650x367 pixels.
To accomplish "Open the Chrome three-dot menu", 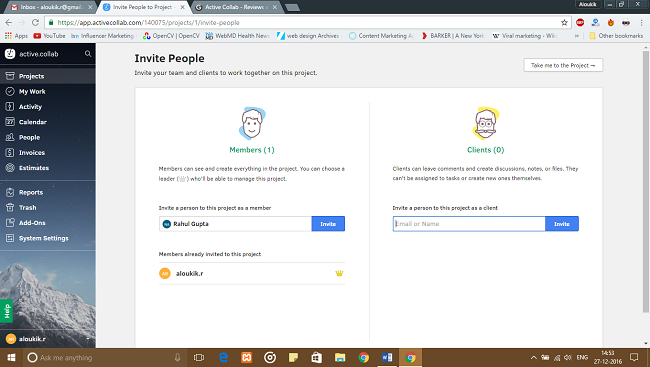I will tap(641, 22).
